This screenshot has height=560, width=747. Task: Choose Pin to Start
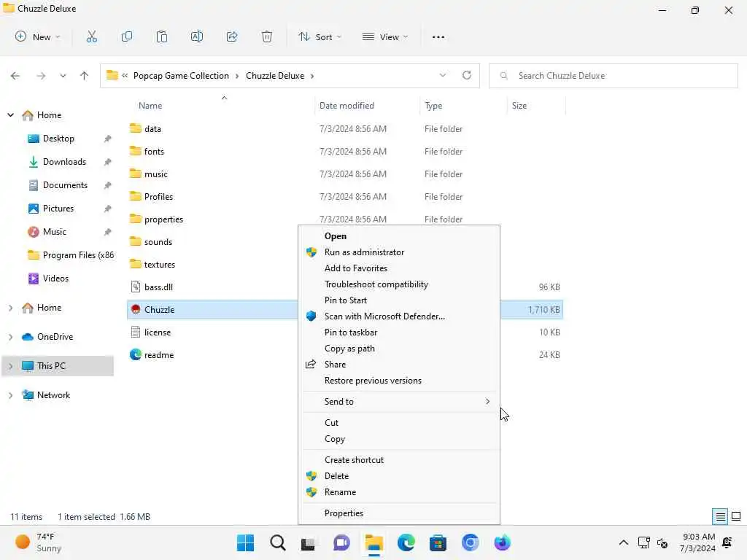[x=399, y=300]
